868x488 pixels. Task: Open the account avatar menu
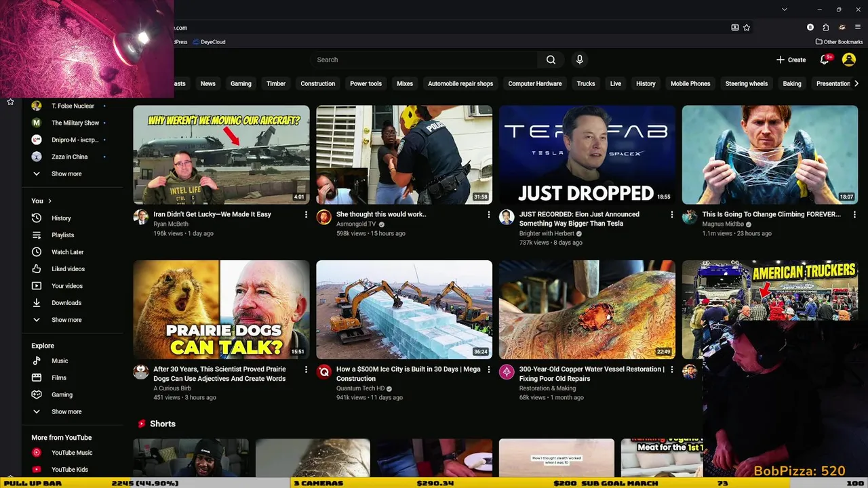tap(849, 60)
